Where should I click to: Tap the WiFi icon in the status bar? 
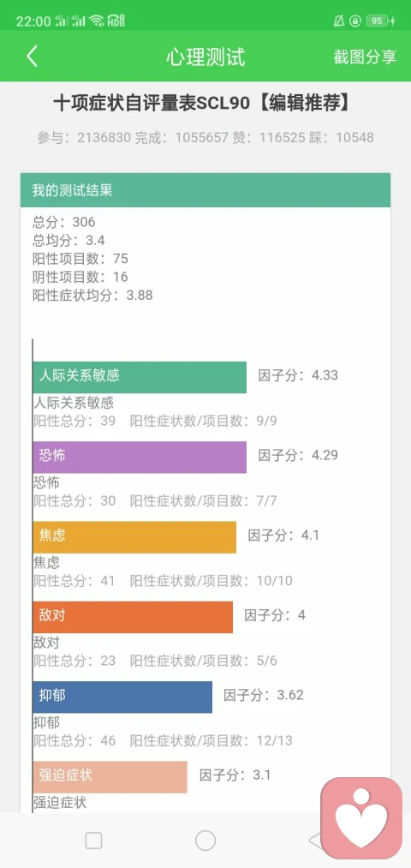pos(97,21)
